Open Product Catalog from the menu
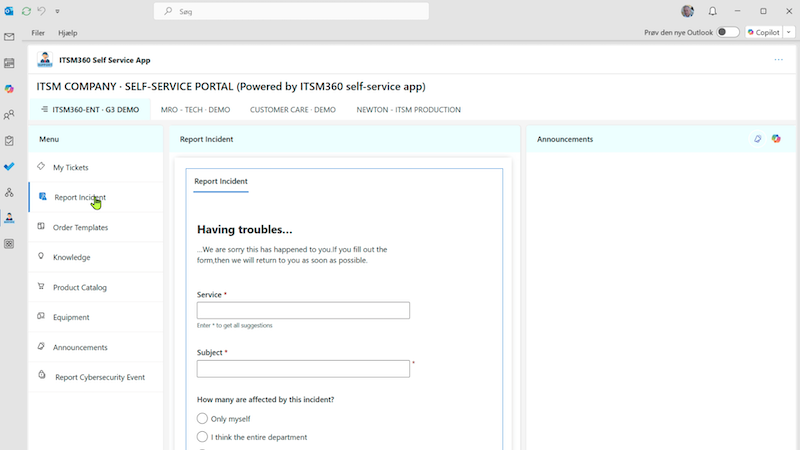800x450 pixels. point(96,287)
